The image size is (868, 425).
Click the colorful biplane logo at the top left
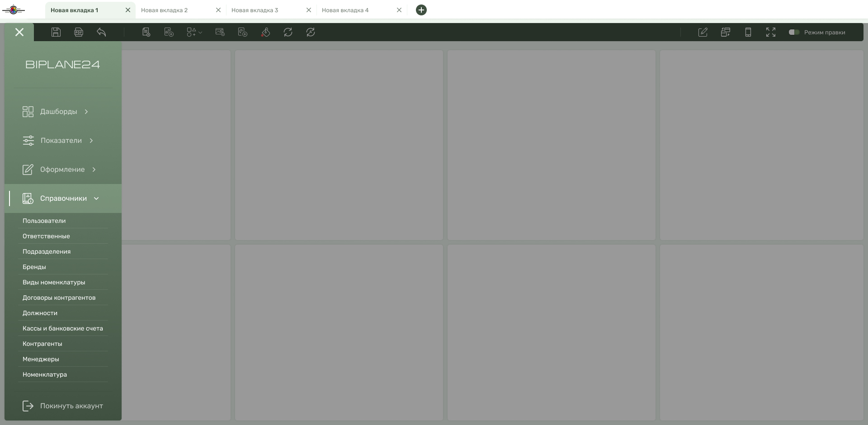[14, 9]
